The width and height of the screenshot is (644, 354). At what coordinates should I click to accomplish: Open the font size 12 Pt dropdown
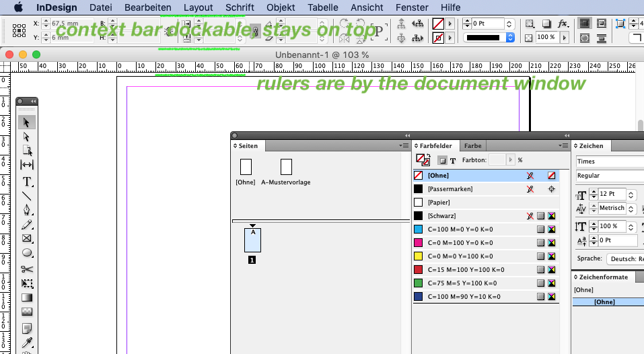[631, 194]
